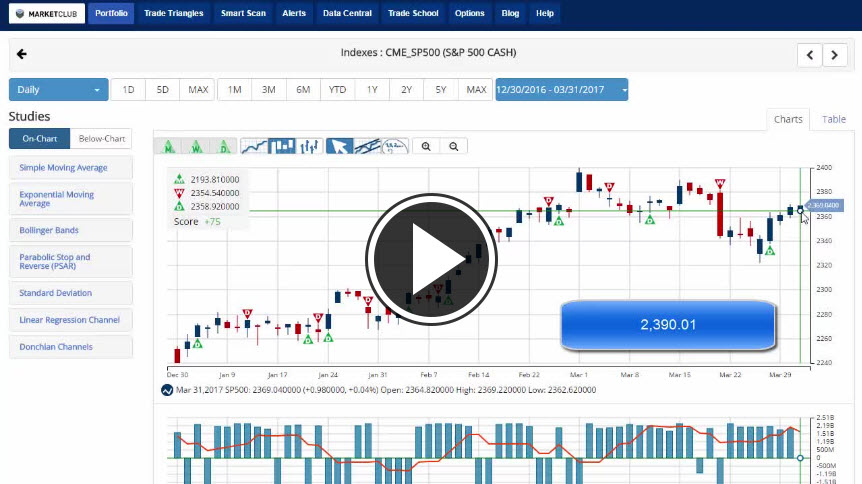Choose the 1M range

pyautogui.click(x=235, y=90)
